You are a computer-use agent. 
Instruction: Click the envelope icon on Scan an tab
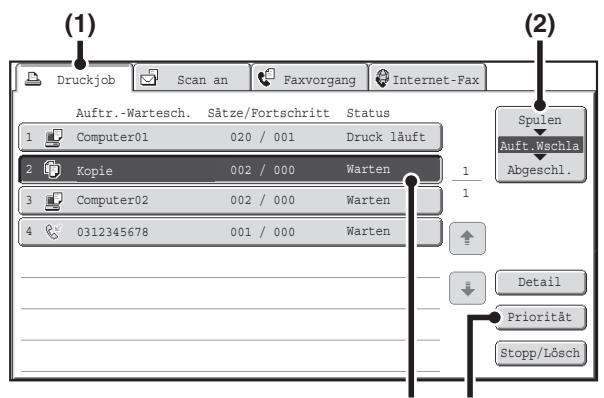[149, 77]
